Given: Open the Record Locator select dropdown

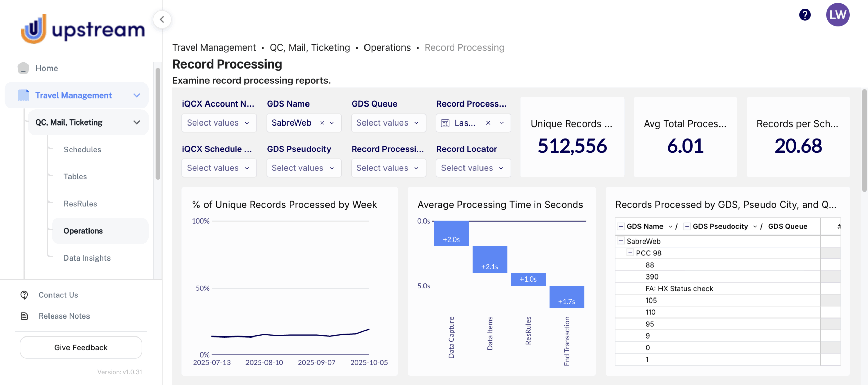Looking at the screenshot, I should pos(473,168).
